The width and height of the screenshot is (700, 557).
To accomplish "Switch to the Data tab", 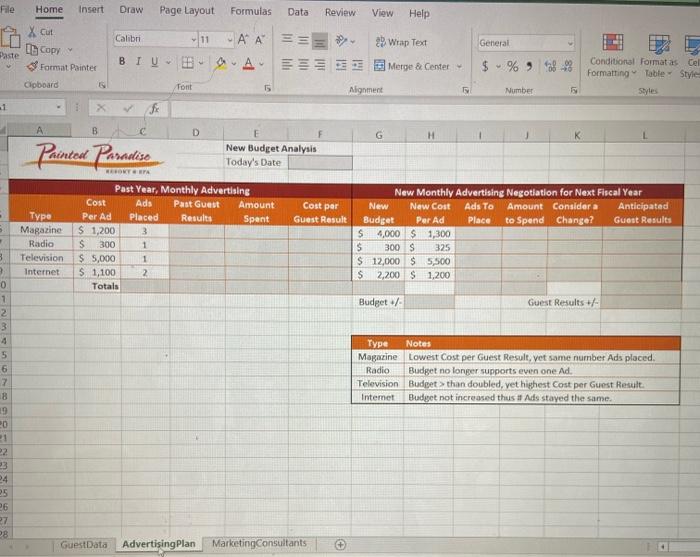I will 298,12.
